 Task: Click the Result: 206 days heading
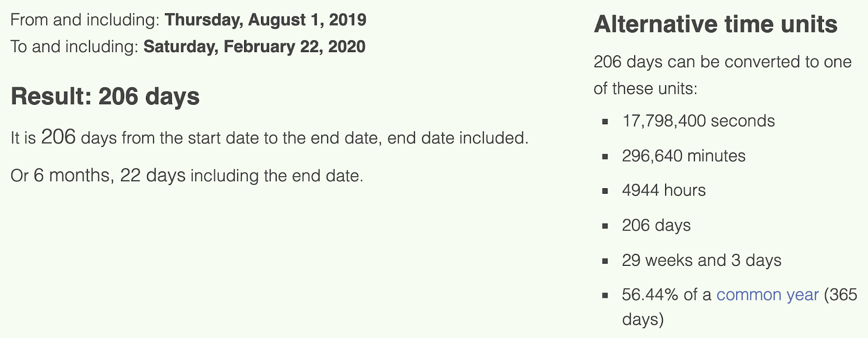click(105, 97)
